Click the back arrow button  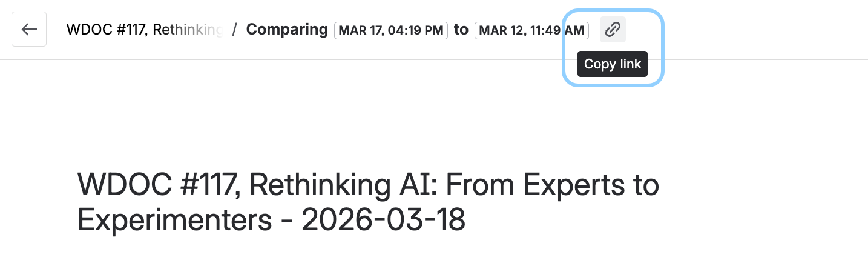[x=29, y=30]
